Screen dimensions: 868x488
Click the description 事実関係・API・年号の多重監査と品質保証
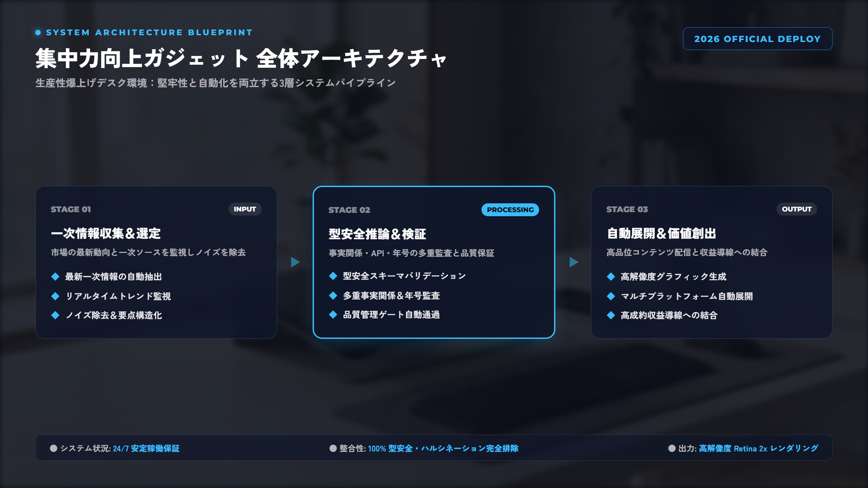pos(411,253)
